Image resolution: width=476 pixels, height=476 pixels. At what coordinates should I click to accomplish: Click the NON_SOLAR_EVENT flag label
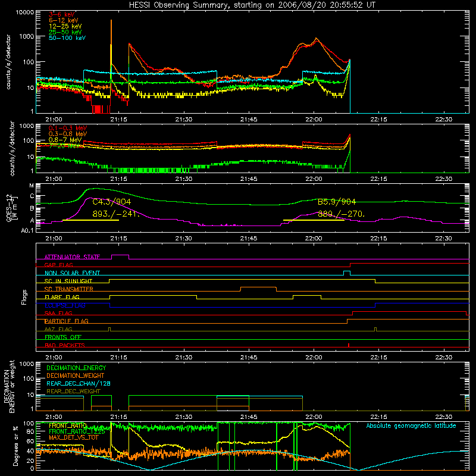pyautogui.click(x=72, y=273)
